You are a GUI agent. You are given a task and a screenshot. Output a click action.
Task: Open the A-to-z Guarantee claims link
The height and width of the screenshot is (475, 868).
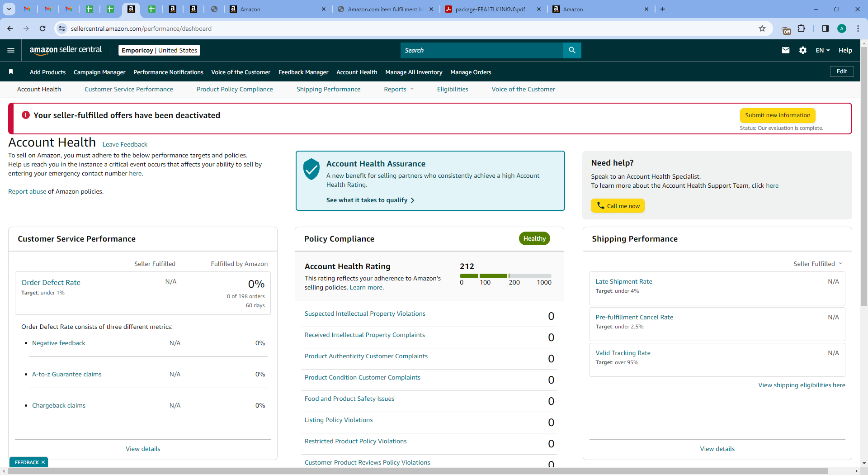pos(67,374)
